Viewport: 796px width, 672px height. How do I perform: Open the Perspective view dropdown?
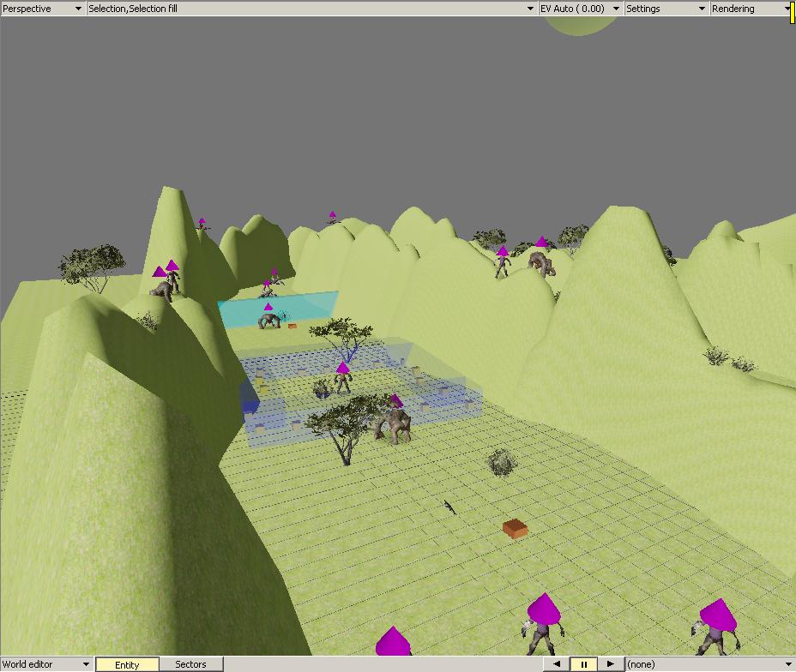coord(42,9)
